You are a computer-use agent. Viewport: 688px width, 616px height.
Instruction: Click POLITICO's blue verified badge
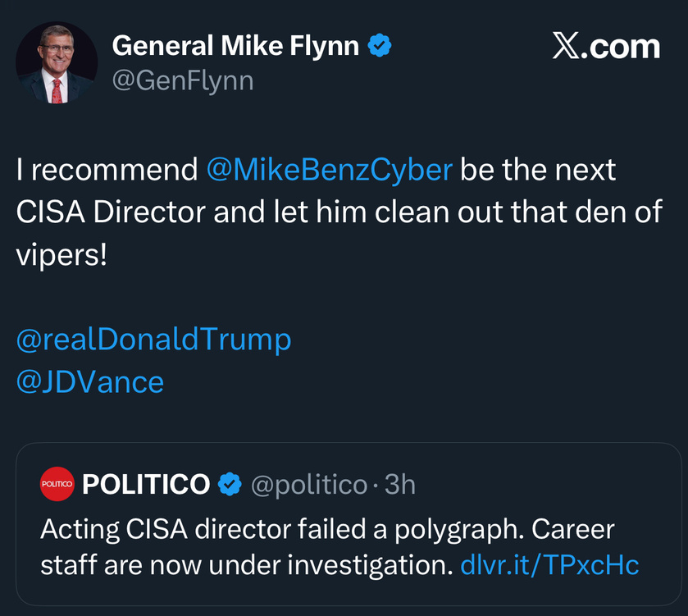(230, 485)
